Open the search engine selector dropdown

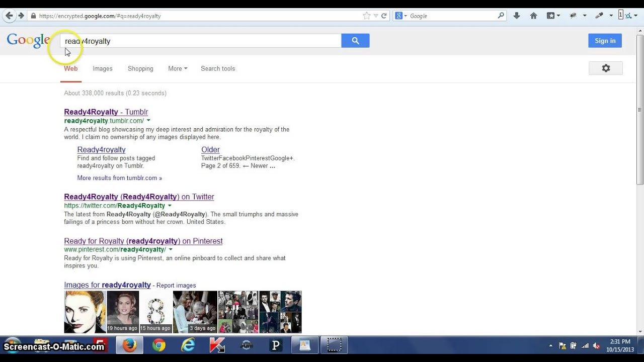[x=401, y=16]
